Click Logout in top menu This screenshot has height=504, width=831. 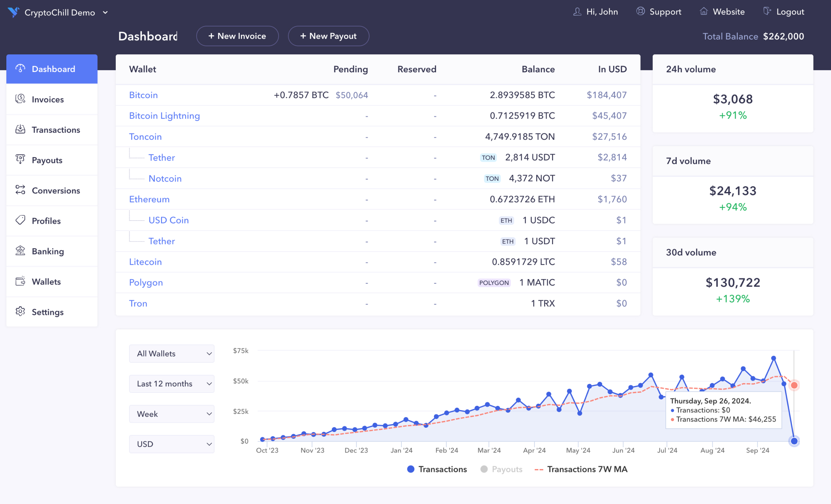pos(784,12)
